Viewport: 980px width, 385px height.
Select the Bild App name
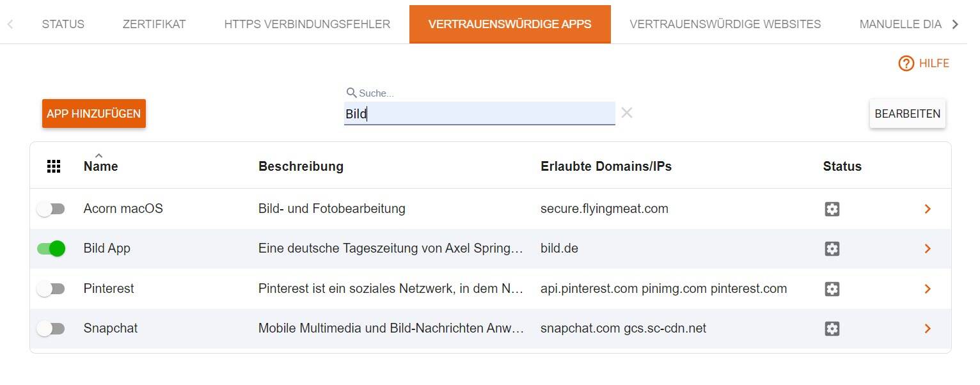point(107,249)
